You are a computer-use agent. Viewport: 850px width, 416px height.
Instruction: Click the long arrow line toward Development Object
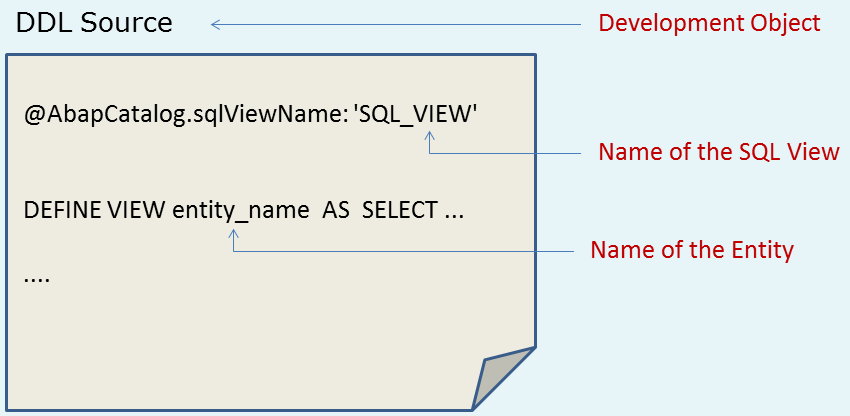[x=400, y=24]
